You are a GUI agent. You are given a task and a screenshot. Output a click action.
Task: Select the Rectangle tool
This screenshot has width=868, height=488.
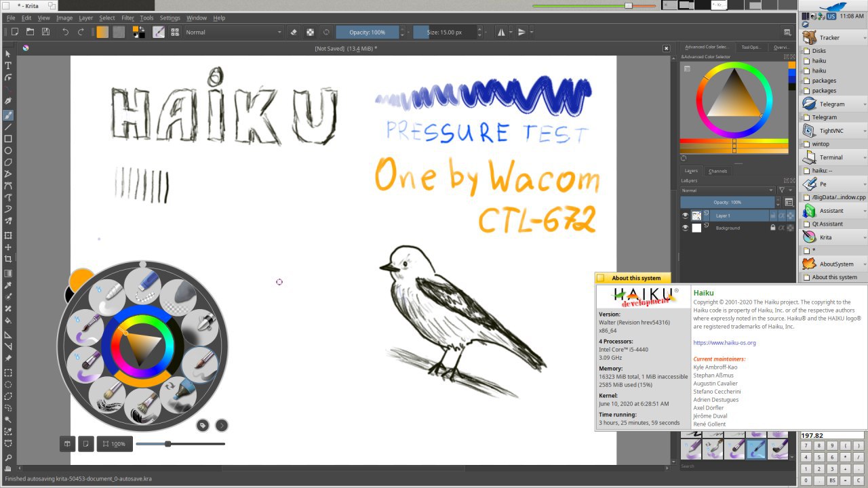(8, 139)
